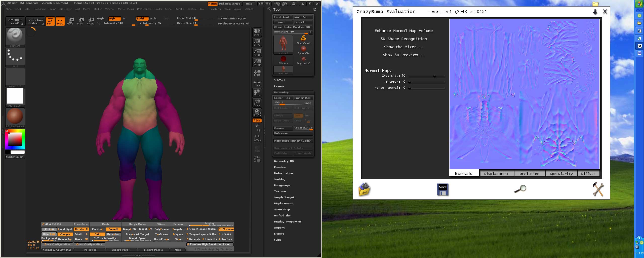Pick a color in the ZBrush color picker
The image size is (644, 258).
tap(15, 139)
